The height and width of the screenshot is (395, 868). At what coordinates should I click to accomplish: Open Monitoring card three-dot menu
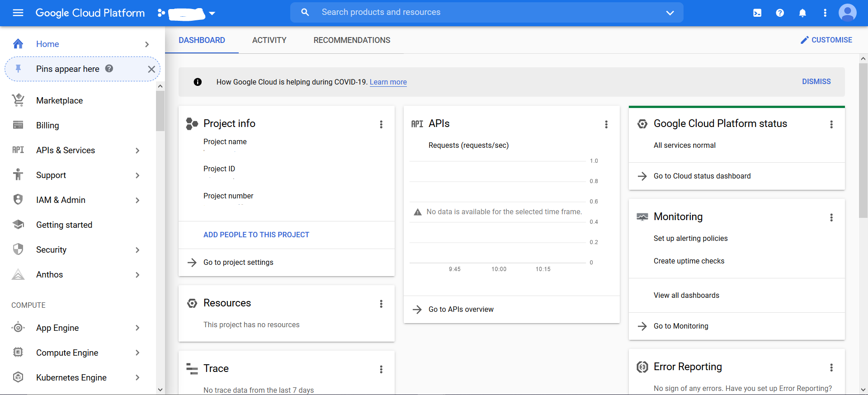pos(831,217)
